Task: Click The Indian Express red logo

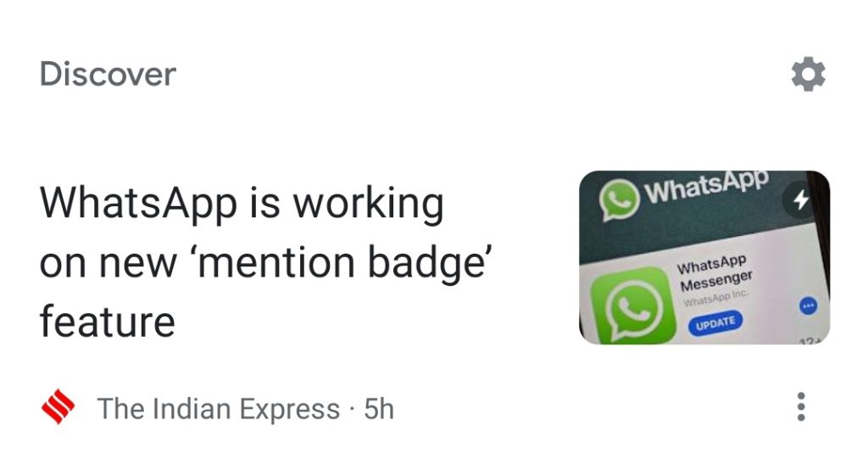Action: (58, 407)
